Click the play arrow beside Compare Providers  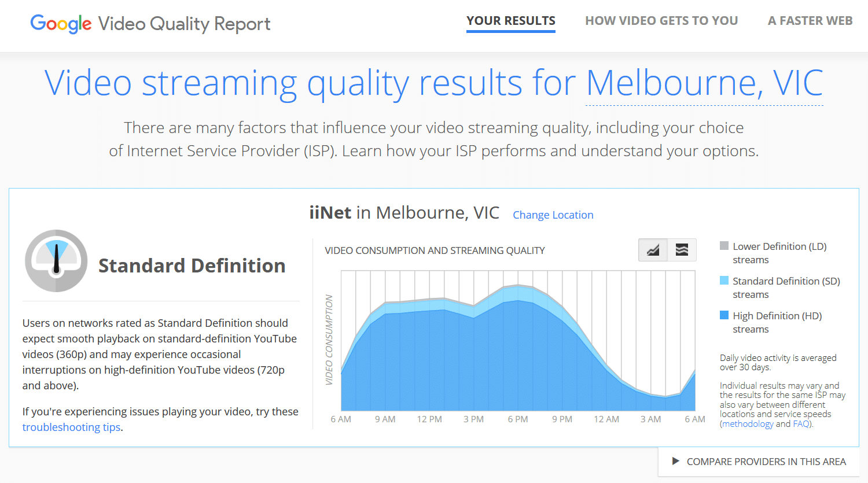[675, 461]
